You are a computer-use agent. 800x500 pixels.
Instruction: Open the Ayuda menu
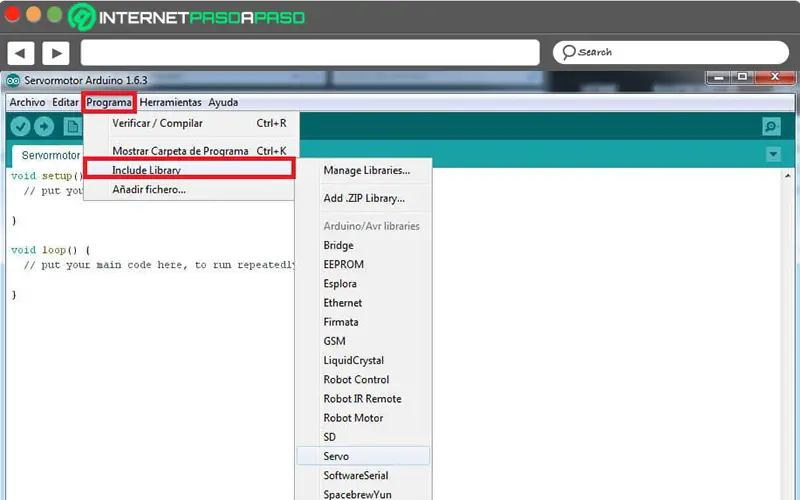(x=223, y=102)
